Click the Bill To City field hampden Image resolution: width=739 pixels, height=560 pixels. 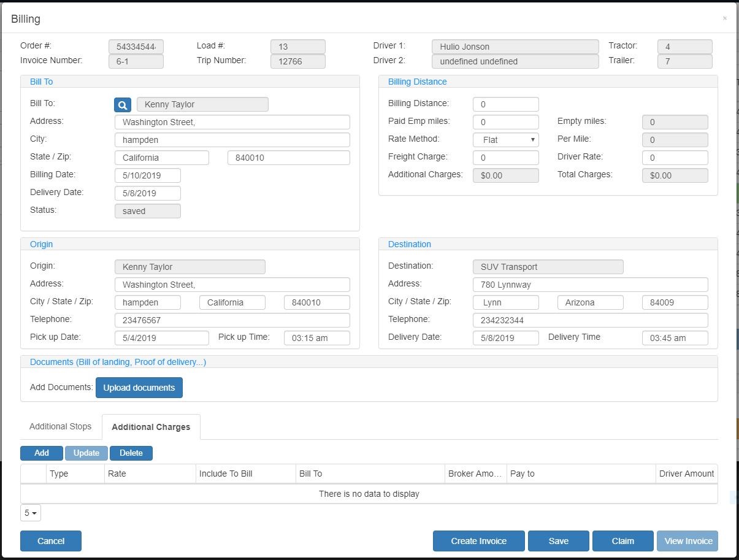tap(232, 140)
